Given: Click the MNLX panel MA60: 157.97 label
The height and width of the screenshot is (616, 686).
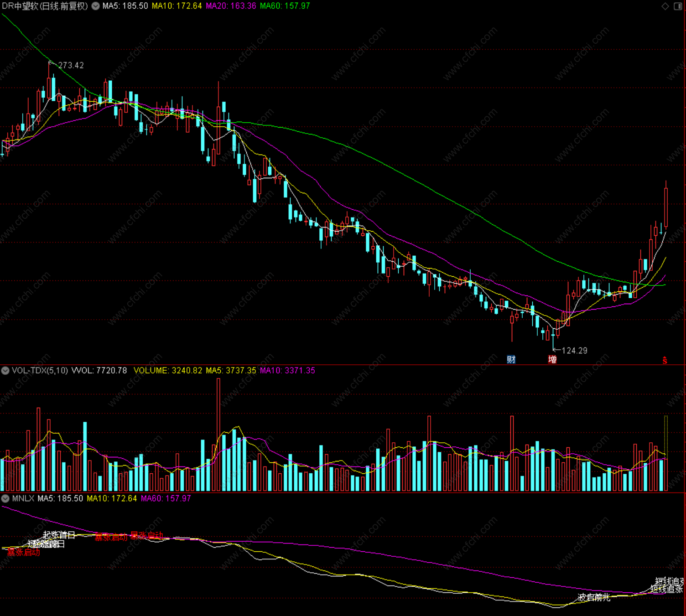Looking at the screenshot, I should [166, 498].
